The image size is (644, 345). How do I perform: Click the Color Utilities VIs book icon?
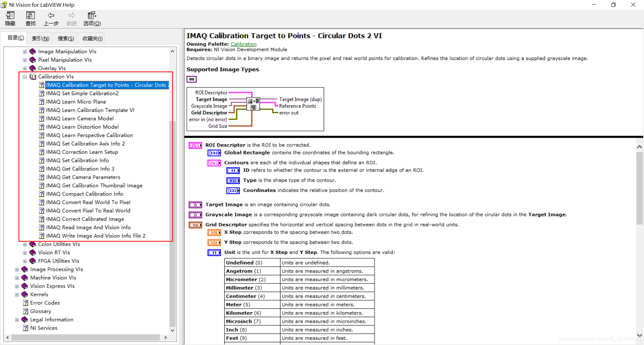33,244
